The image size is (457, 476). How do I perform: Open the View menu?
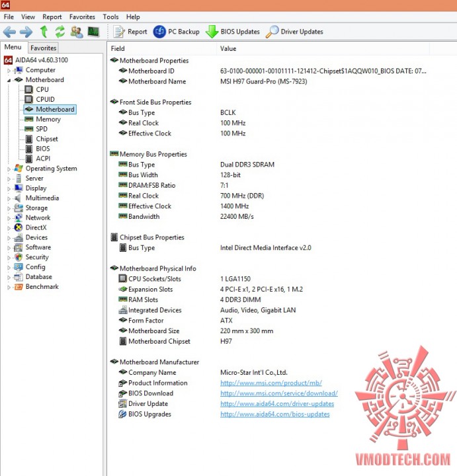tap(28, 17)
